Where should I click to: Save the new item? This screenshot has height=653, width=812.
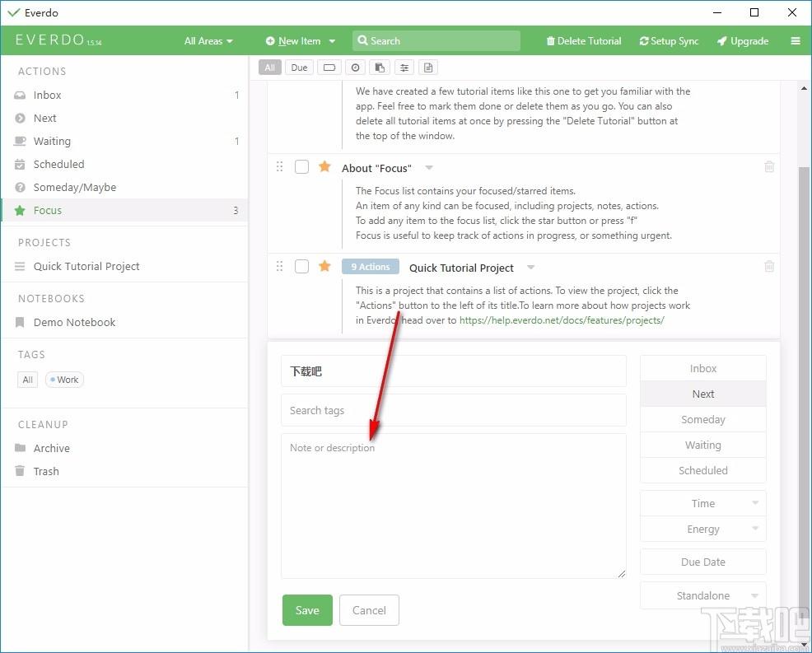coord(307,610)
